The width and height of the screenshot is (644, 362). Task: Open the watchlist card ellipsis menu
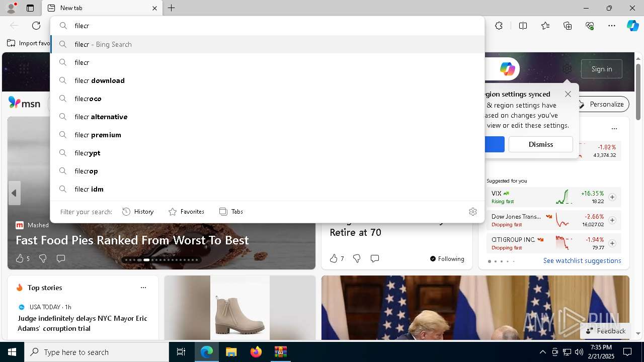[614, 129]
